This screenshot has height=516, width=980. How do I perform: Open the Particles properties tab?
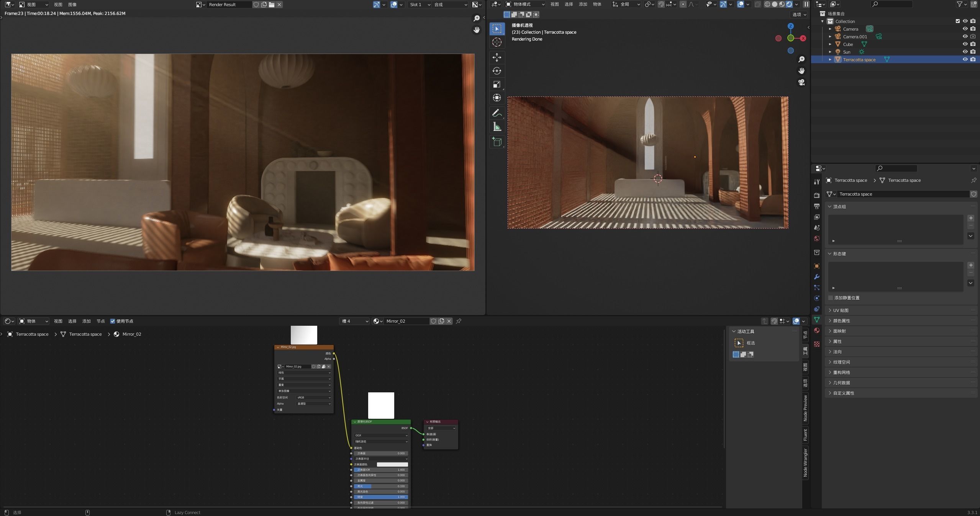(x=817, y=287)
